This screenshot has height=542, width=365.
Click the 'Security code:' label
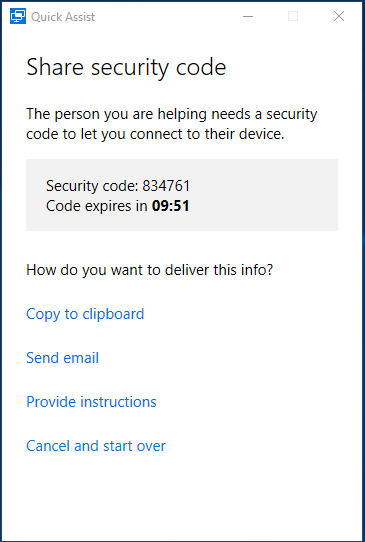(92, 186)
